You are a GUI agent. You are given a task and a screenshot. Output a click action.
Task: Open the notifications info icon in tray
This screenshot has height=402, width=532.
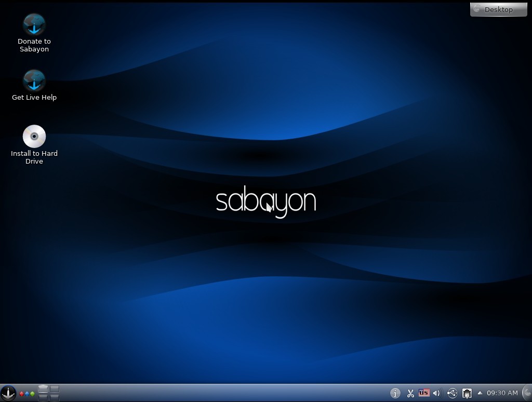(395, 393)
